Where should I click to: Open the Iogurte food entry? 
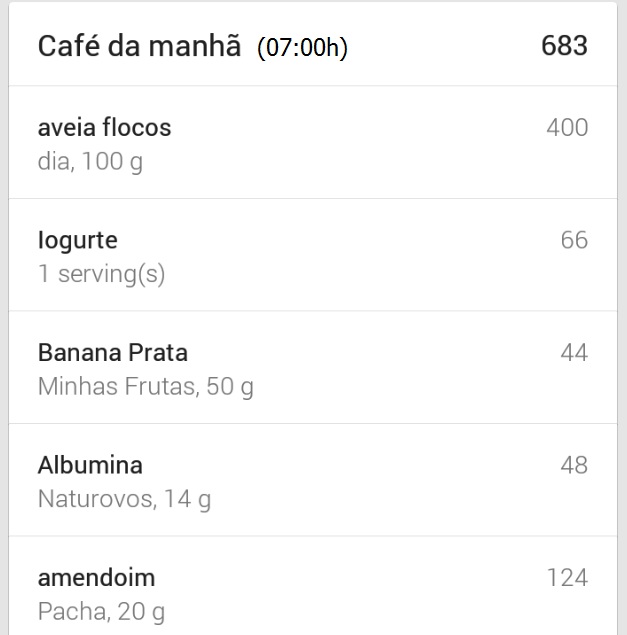[x=313, y=255]
